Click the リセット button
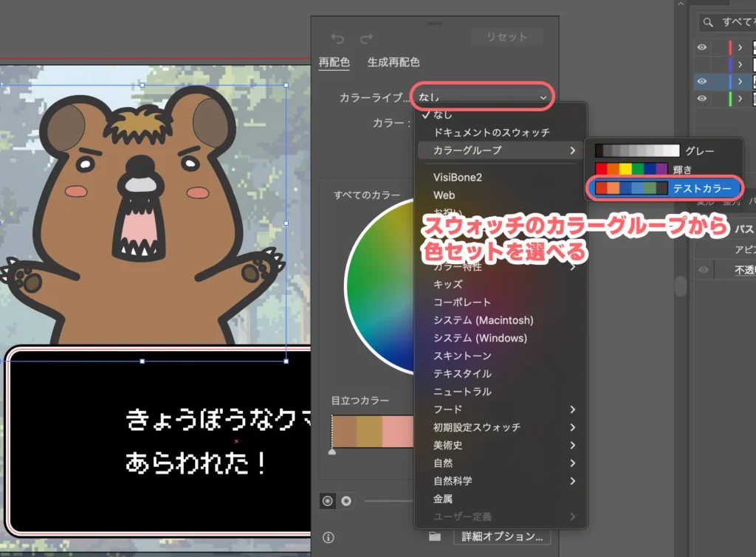The height and width of the screenshot is (557, 756). [507, 36]
